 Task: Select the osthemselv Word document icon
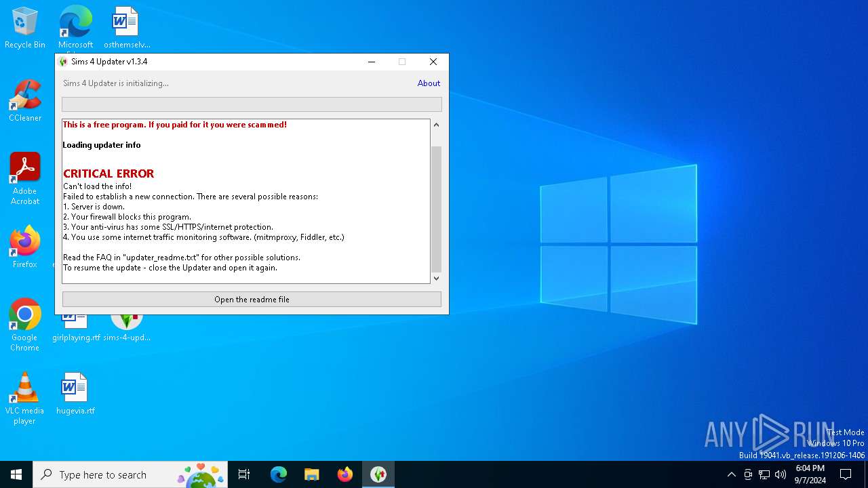click(126, 28)
